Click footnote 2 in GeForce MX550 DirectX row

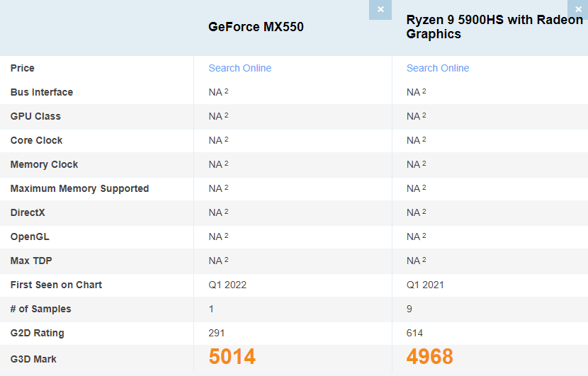(x=226, y=212)
